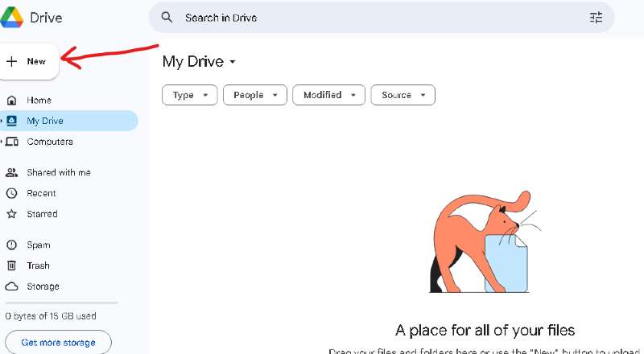Open advanced search filter options icon

click(596, 18)
